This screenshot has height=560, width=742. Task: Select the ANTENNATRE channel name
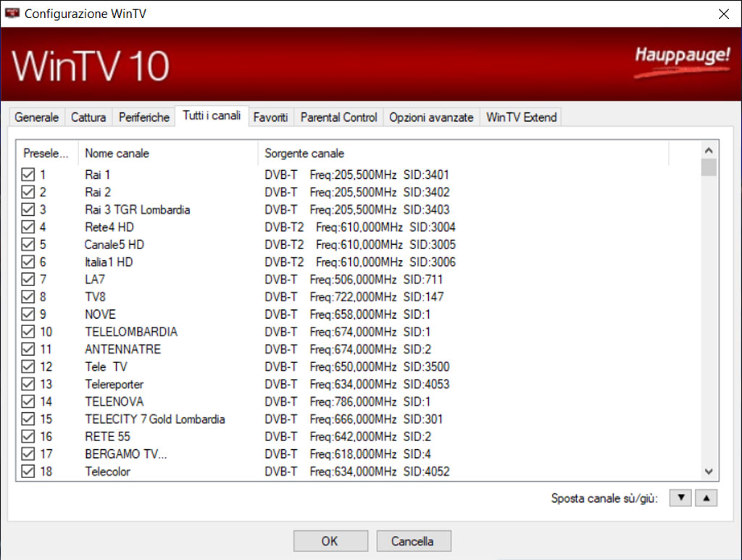point(123,349)
